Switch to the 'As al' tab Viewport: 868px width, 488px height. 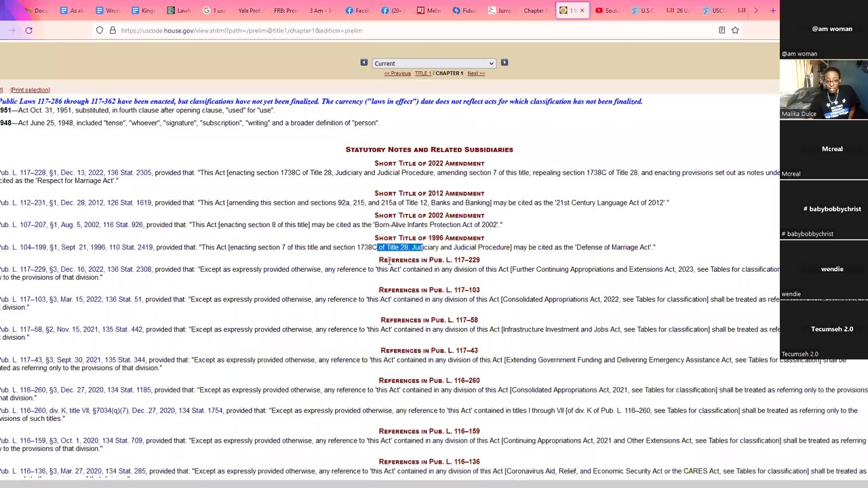click(71, 10)
